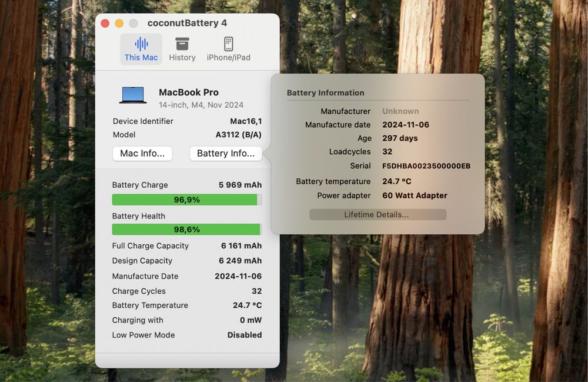Select the 5 969 mAh charge value
This screenshot has height=382, width=588.
point(240,185)
